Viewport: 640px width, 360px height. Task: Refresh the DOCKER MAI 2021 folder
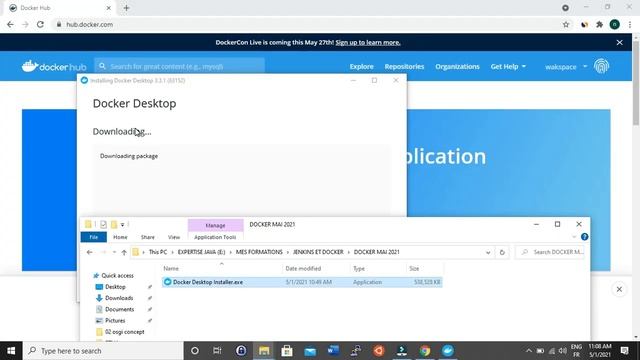(502, 252)
